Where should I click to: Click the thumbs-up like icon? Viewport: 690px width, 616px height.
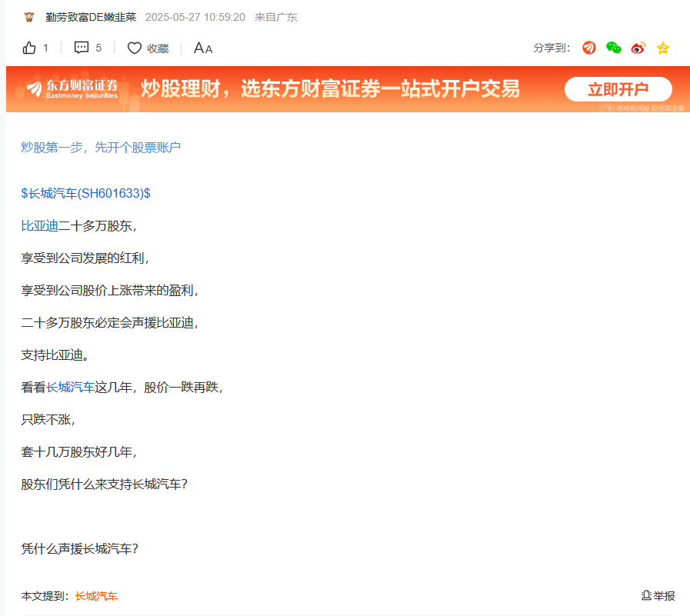29,48
